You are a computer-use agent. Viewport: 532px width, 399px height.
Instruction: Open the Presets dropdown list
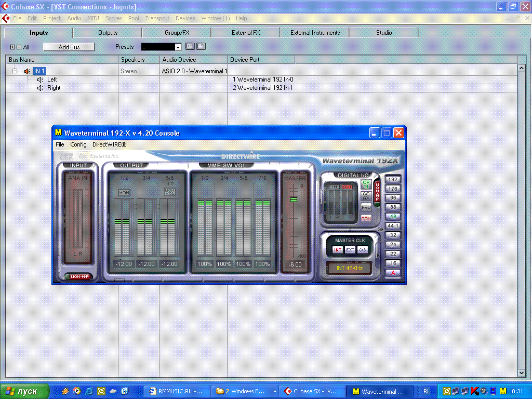(178, 47)
